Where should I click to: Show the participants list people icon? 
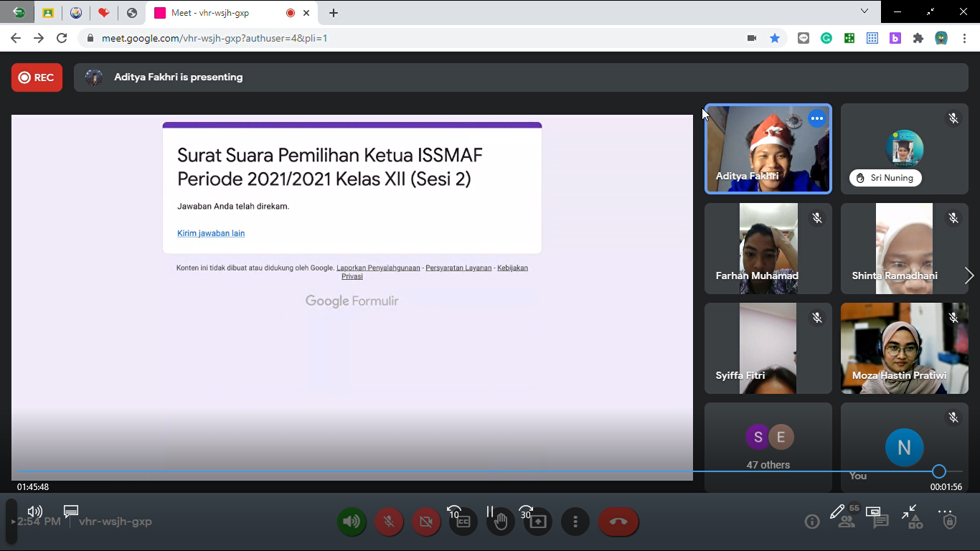click(x=847, y=522)
